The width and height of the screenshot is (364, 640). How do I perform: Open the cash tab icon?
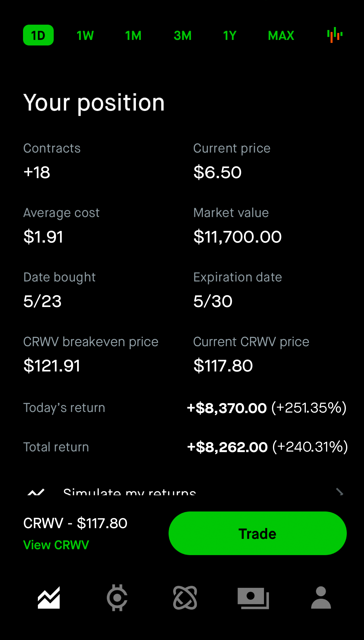(253, 598)
